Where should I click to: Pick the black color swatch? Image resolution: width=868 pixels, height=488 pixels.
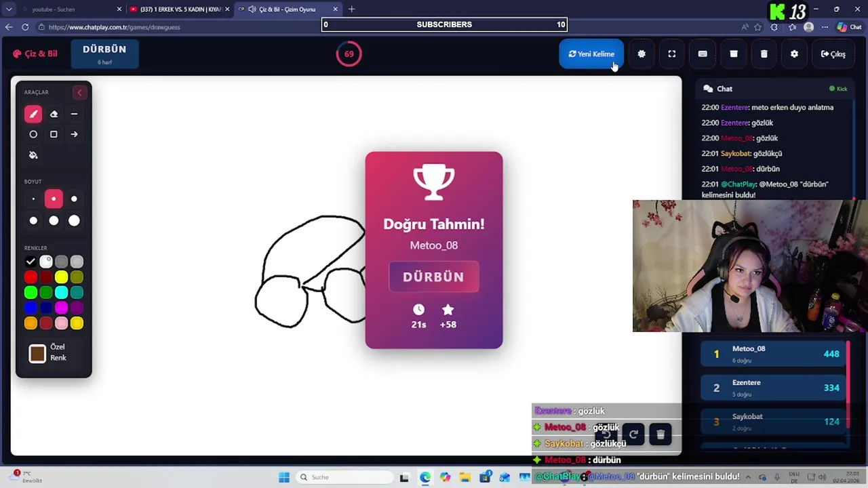coord(31,262)
